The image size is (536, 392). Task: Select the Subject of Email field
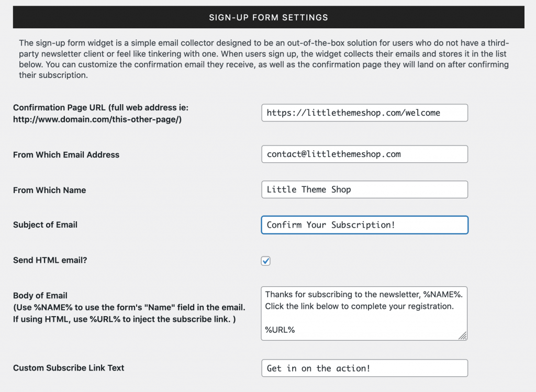[364, 225]
